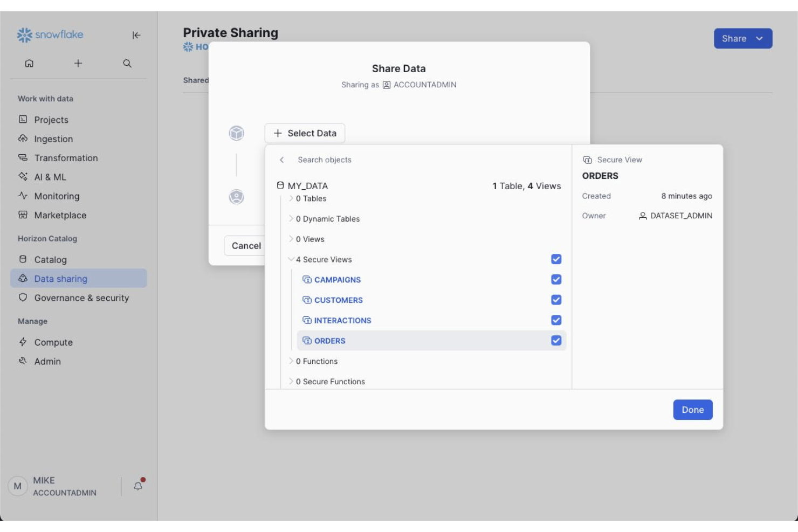
Task: Open the Share dropdown button
Action: click(x=743, y=39)
